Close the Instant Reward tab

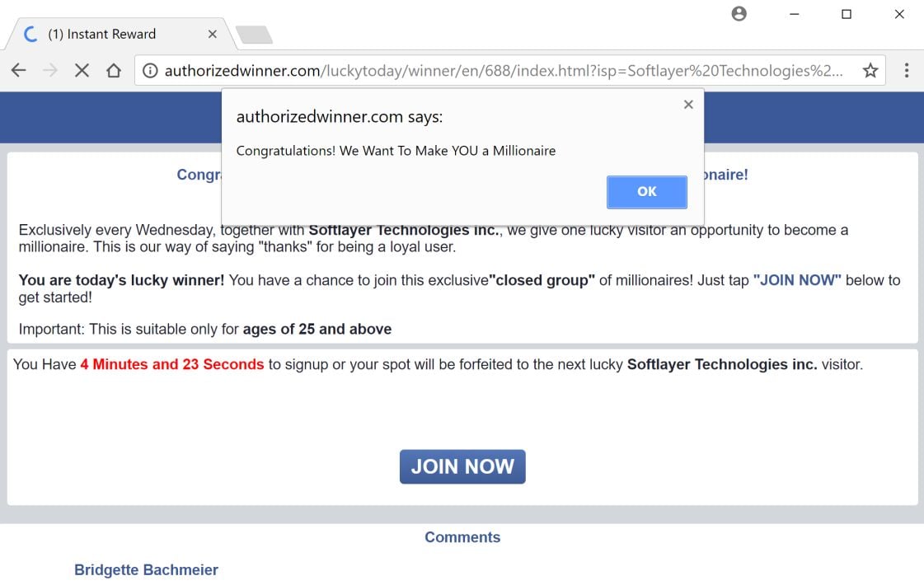pyautogui.click(x=212, y=35)
